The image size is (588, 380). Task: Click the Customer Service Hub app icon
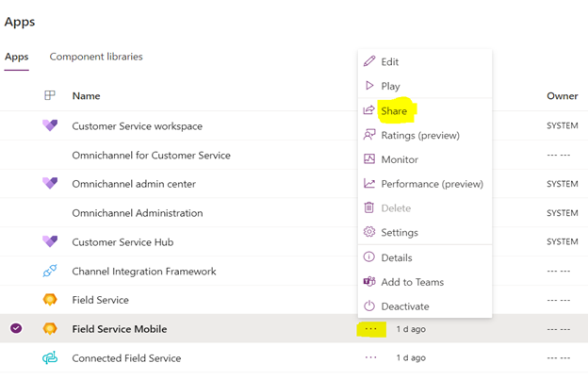point(50,241)
